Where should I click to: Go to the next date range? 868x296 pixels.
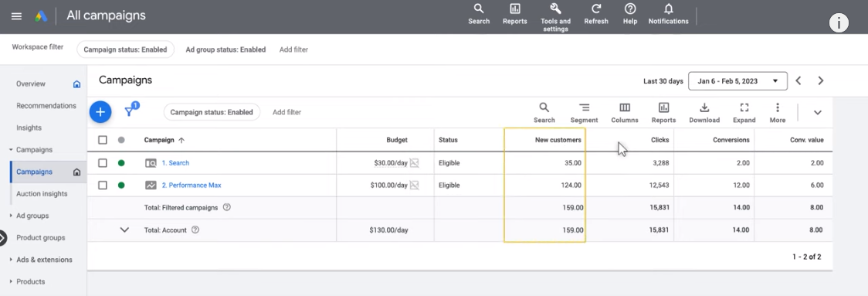click(820, 81)
